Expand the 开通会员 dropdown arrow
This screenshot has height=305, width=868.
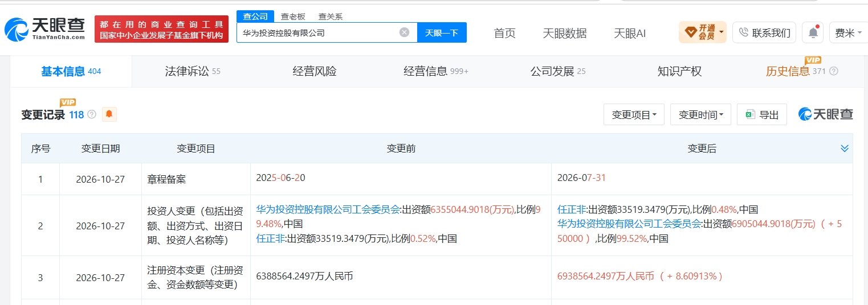coord(722,32)
